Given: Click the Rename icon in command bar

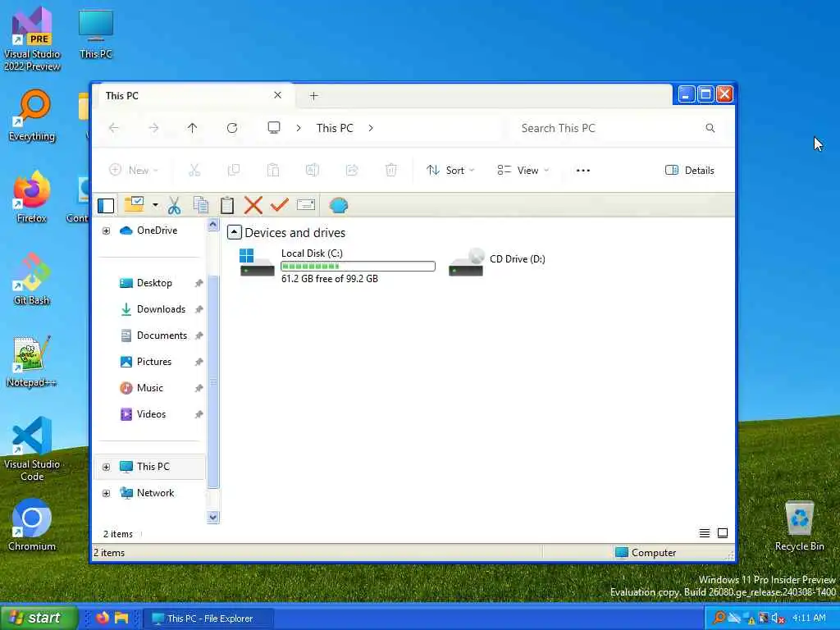Looking at the screenshot, I should (x=313, y=171).
